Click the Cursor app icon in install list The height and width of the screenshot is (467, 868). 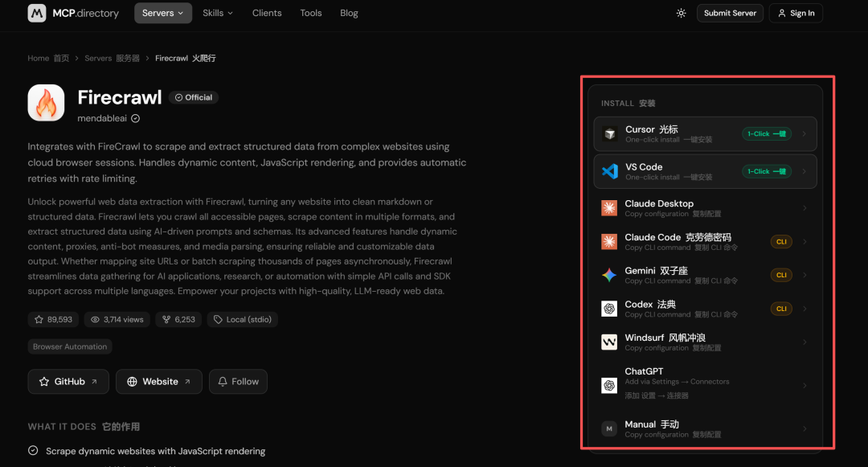point(609,134)
